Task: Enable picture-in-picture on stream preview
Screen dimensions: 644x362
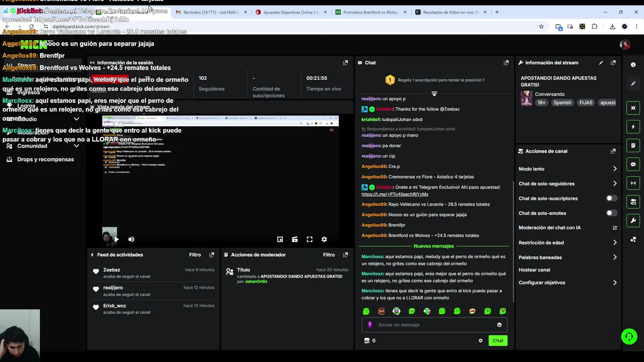Action: click(280, 239)
